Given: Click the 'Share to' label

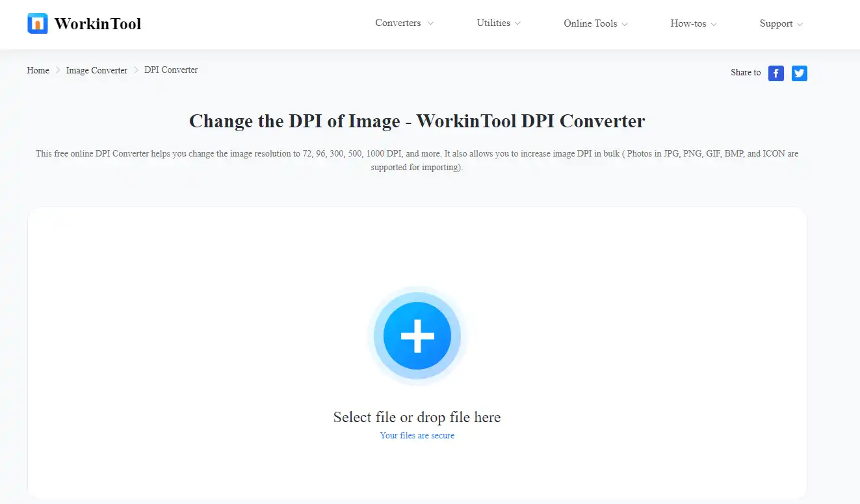Looking at the screenshot, I should coord(746,73).
